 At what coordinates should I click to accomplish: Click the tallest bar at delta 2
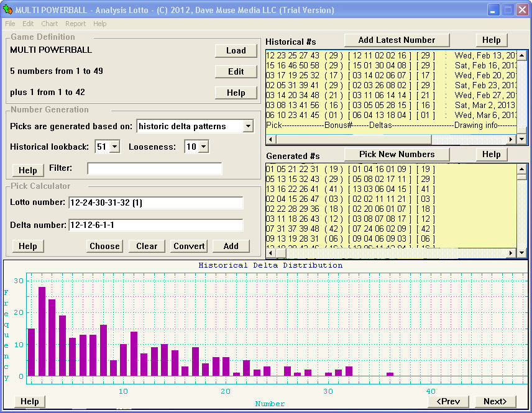pos(42,331)
